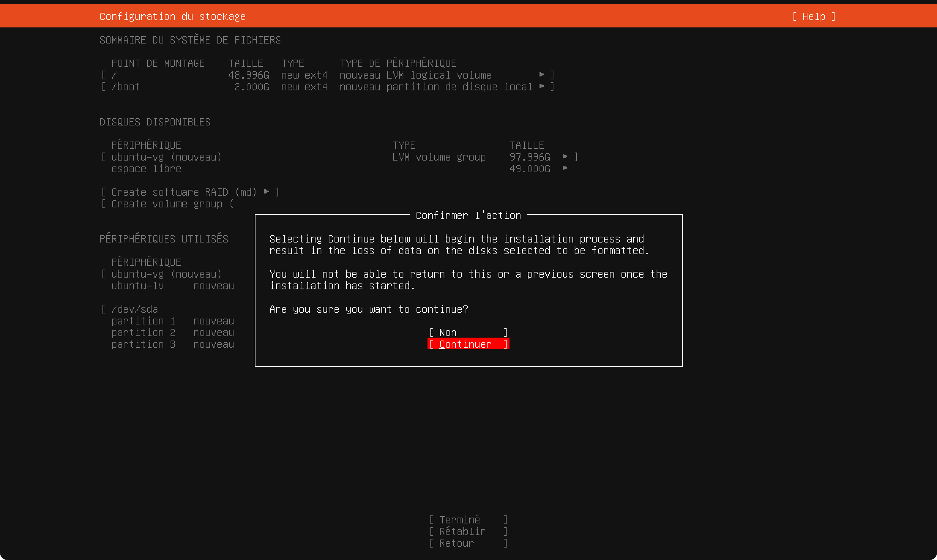Select espace libre entry
The height and width of the screenshot is (560, 937).
coord(146,169)
